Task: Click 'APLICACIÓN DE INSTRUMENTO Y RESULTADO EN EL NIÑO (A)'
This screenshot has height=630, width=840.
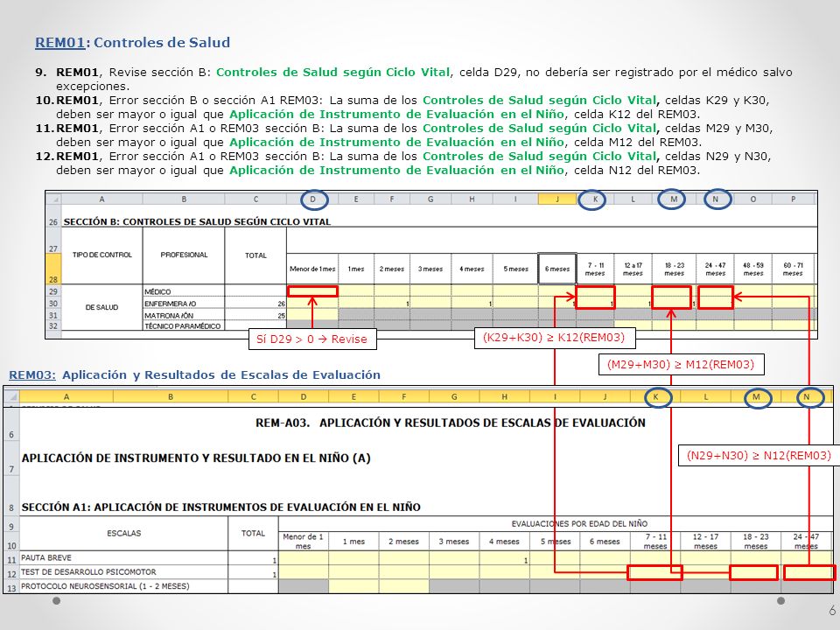Action: click(196, 458)
